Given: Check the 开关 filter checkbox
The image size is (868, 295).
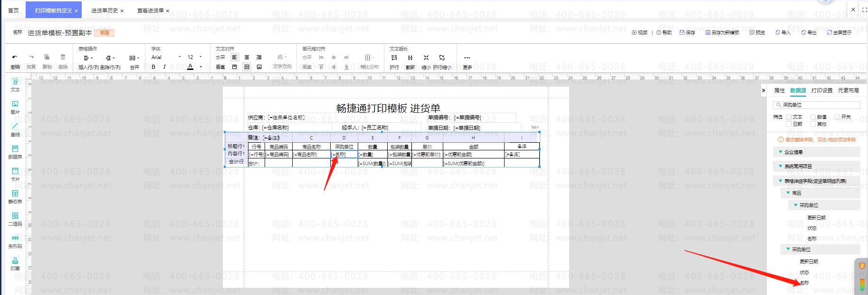Looking at the screenshot, I should coord(837,117).
